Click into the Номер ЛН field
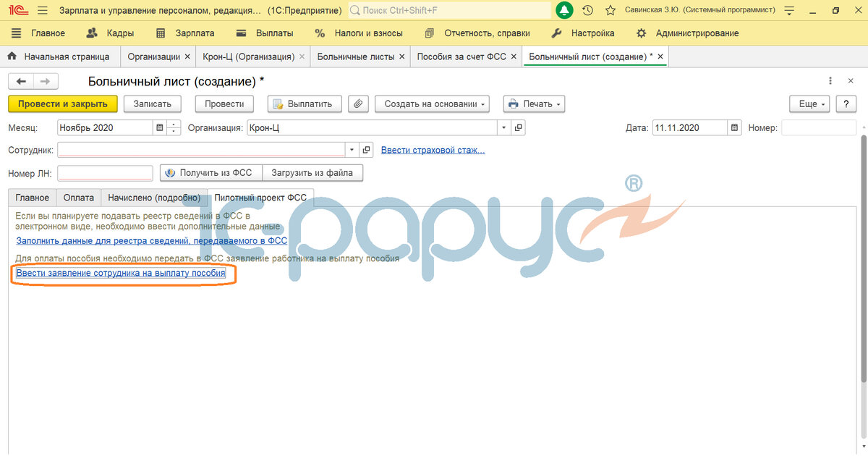Screen dimensions: 868x456 click(105, 173)
